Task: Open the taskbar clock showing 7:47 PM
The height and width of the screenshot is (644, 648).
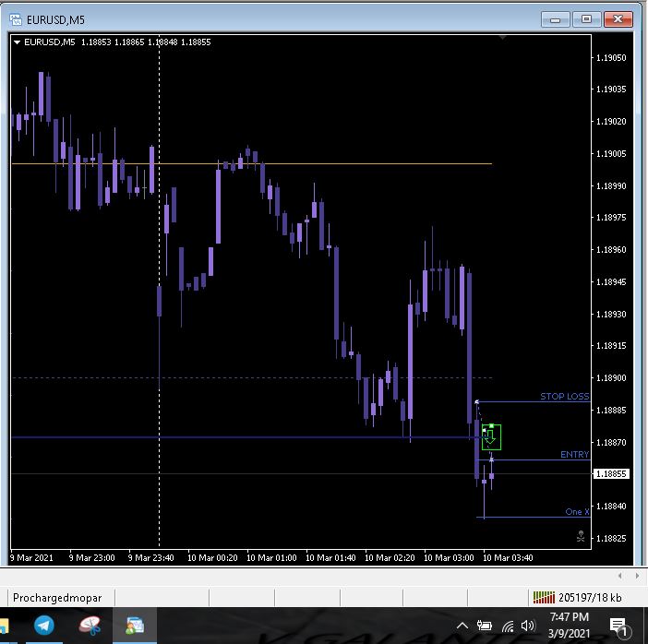Action: coord(569,625)
